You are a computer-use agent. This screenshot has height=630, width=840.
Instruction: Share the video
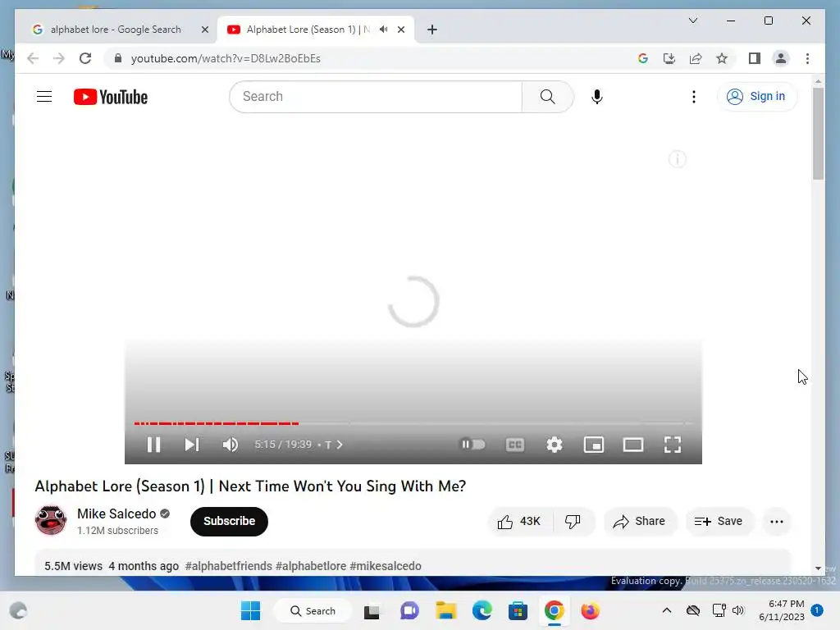coord(640,521)
